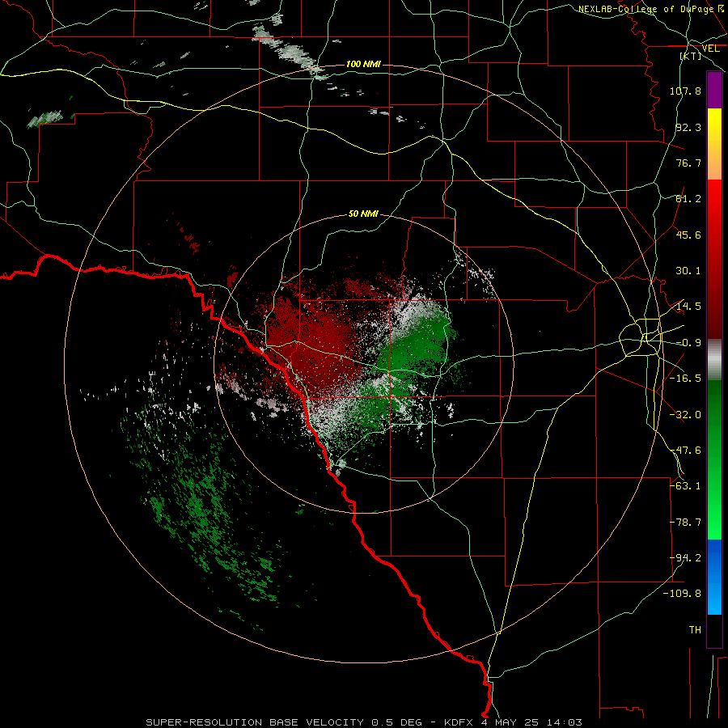Select the -0.9 velocity scale value
Screen dimensions: 728x728
point(688,343)
